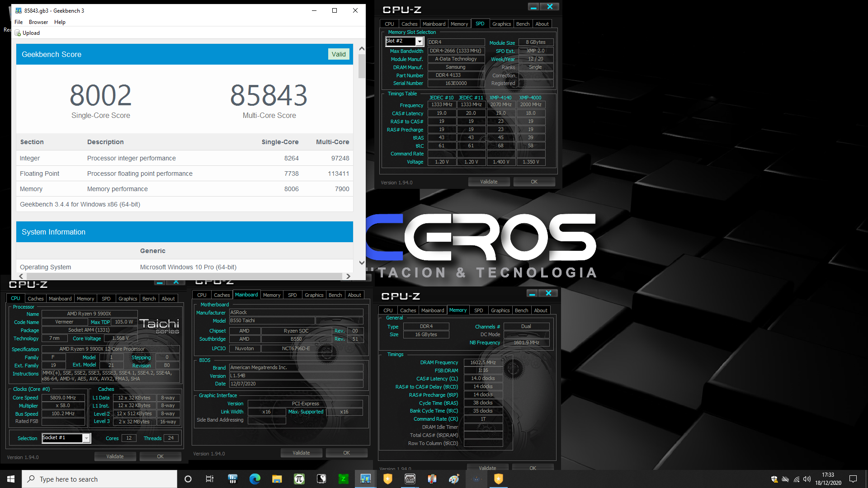Click the Model field B550 Taichi
Viewport: 868px width, 488px height.
pyautogui.click(x=272, y=321)
